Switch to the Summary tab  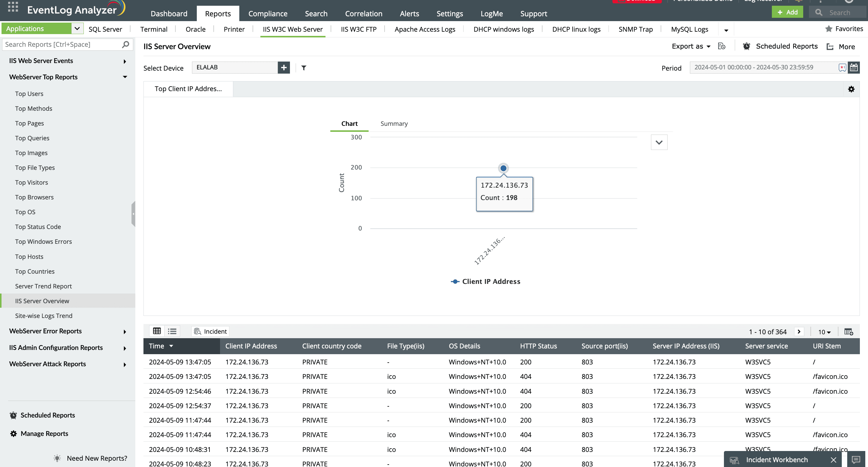(x=394, y=123)
